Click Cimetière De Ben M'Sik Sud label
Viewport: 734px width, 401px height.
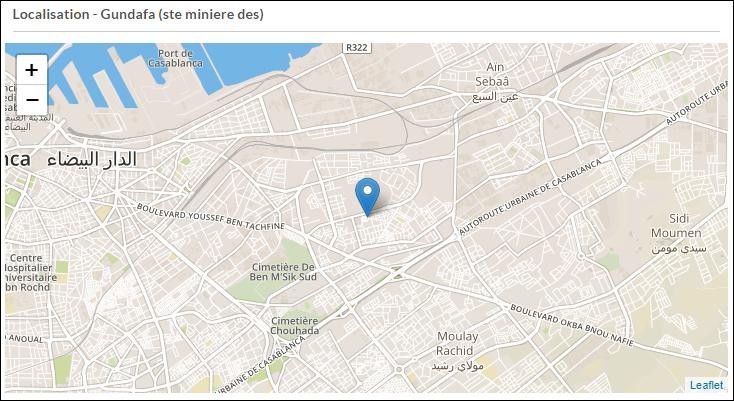click(x=283, y=272)
